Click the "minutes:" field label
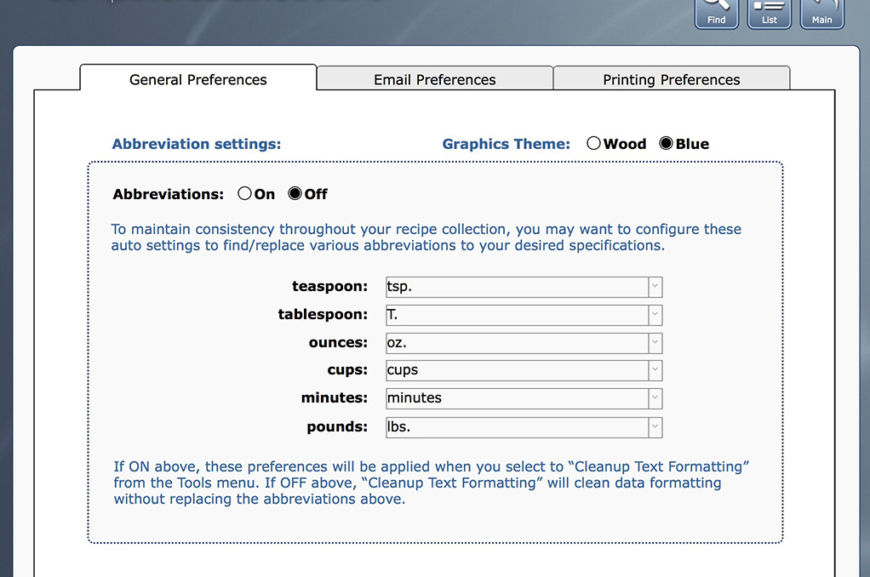Screen dimensions: 870x577 (x=334, y=398)
